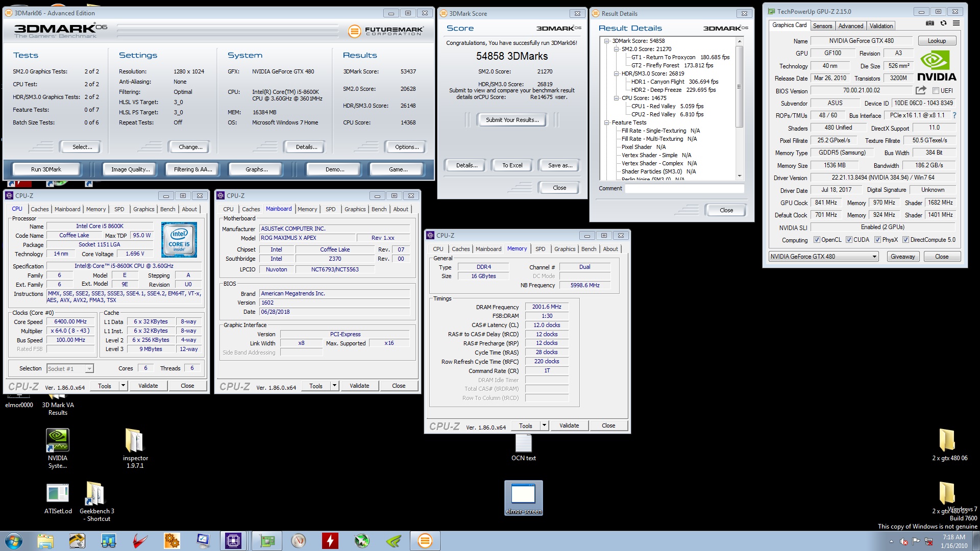Select the ATISetLod desktop icon
Viewport: 980px width, 551px height.
(58, 498)
